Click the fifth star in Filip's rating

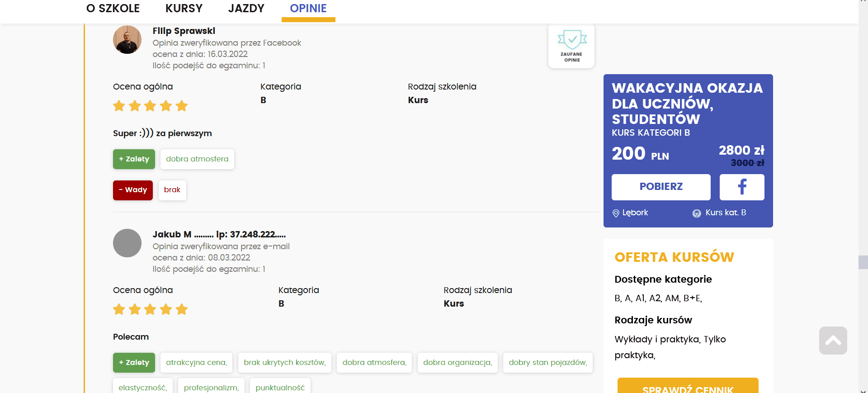(182, 106)
